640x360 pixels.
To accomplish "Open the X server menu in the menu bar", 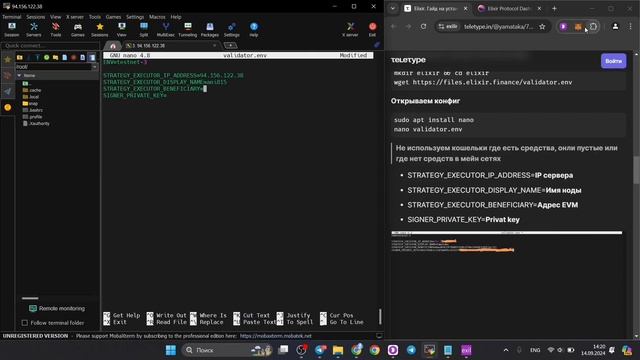I will pyautogui.click(x=75, y=17).
